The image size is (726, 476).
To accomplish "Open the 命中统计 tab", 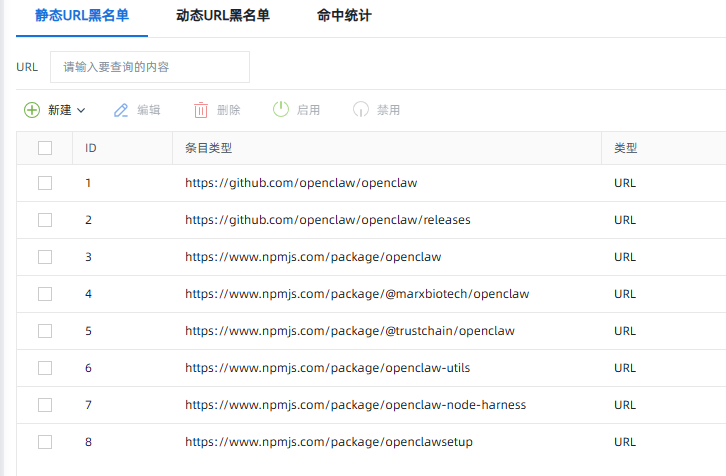I will coord(344,16).
